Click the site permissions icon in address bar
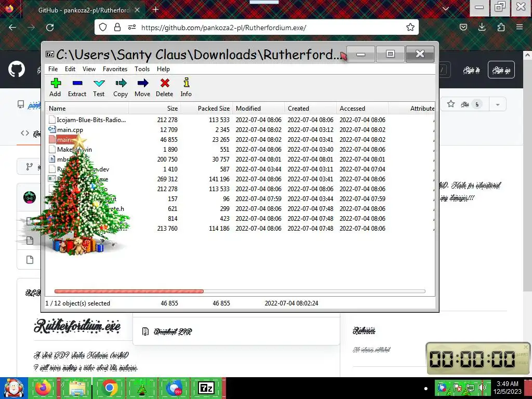The height and width of the screenshot is (399, 532). tap(132, 27)
